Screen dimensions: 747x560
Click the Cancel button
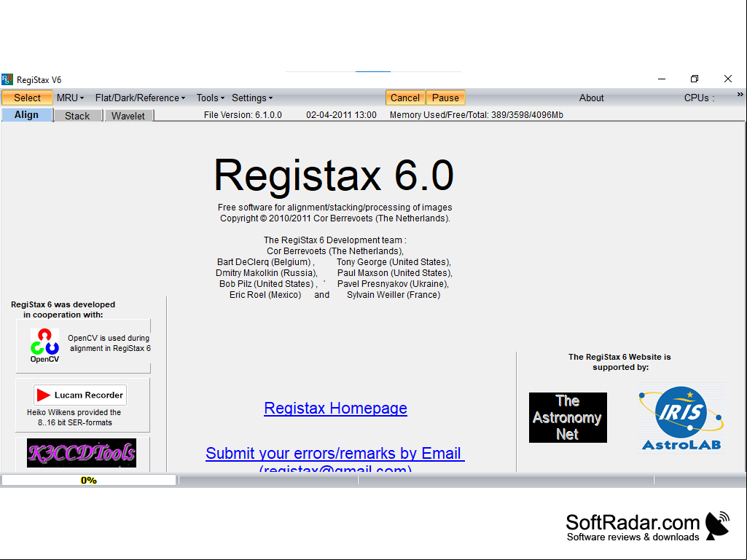click(405, 98)
